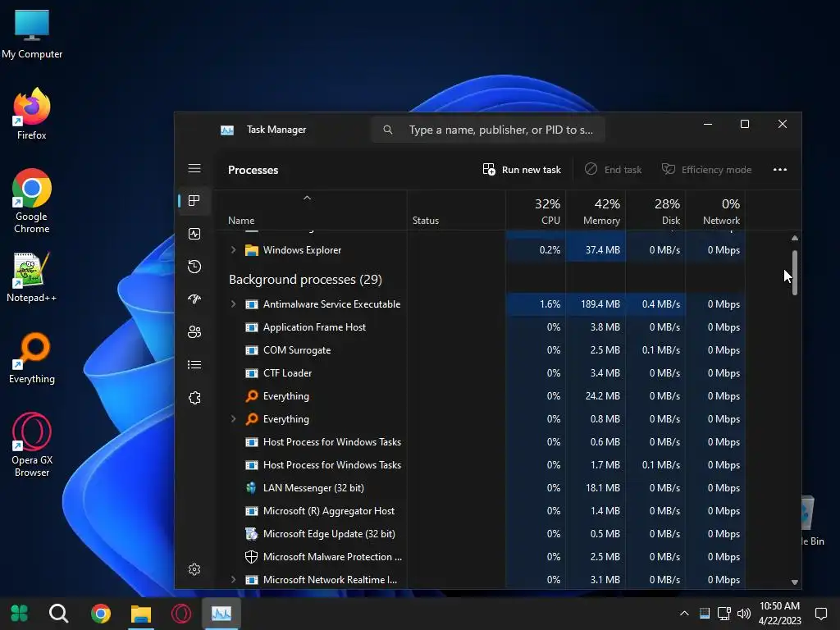Click the Microsoft Malware Protection shield icon

(251, 557)
